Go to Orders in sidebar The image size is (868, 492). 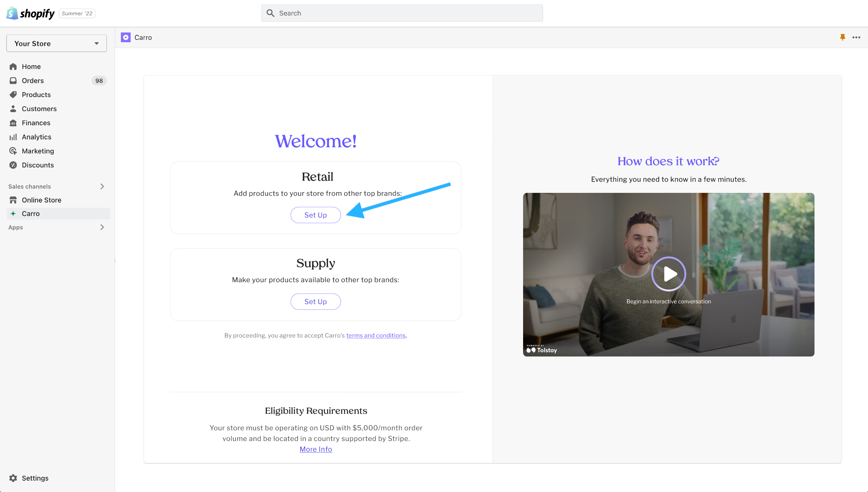(x=33, y=80)
